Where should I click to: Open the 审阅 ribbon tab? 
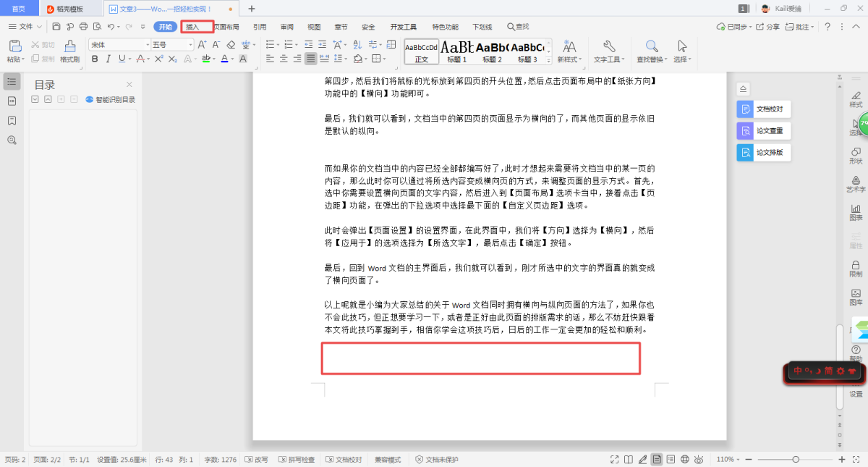click(286, 27)
